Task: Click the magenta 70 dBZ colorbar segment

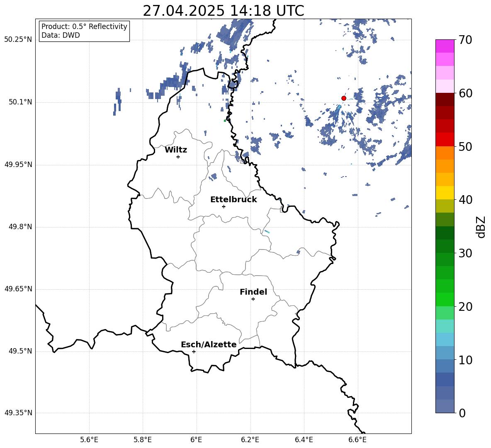Action: click(445, 46)
